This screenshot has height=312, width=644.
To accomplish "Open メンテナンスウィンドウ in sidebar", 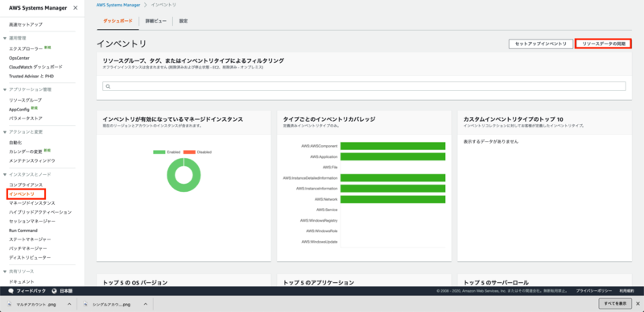I will (x=31, y=160).
